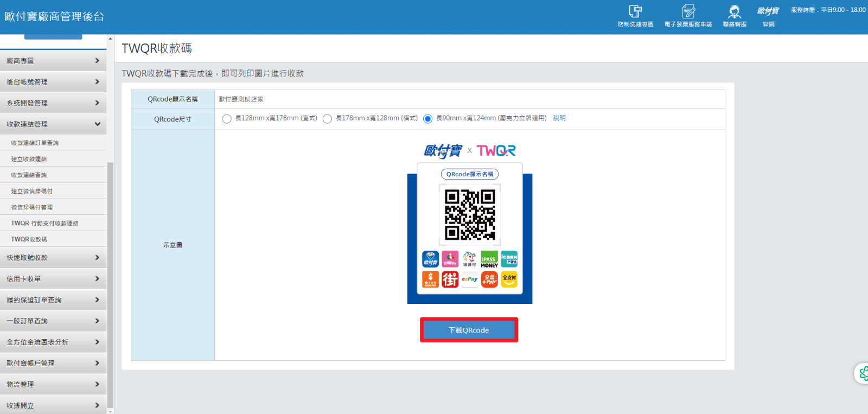Click the 悠遊付 icon in preview
Image resolution: width=868 pixels, height=414 pixels.
click(x=469, y=259)
